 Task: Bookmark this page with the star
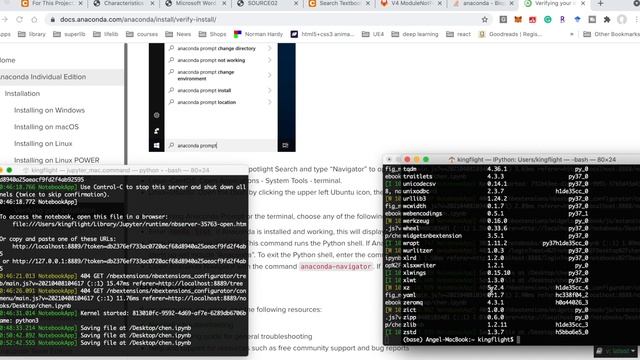pyautogui.click(x=484, y=19)
